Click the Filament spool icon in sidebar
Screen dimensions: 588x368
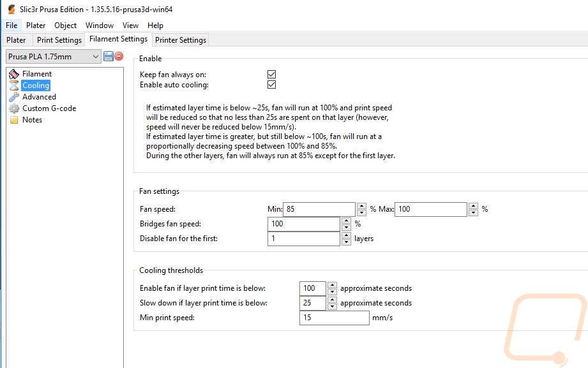coord(14,74)
